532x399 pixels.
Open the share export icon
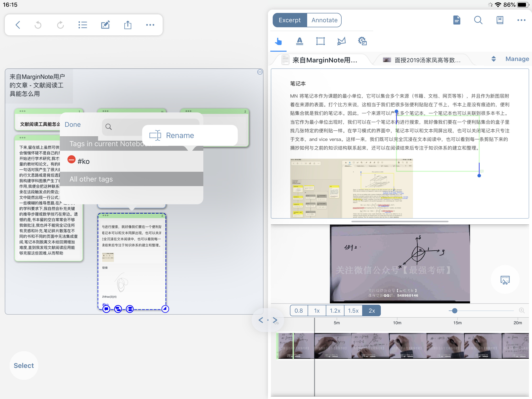coord(128,25)
